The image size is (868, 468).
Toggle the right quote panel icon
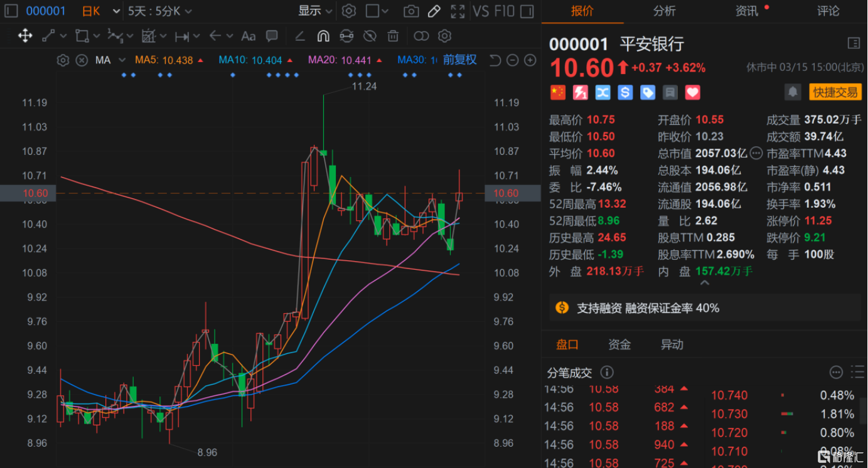(528, 11)
